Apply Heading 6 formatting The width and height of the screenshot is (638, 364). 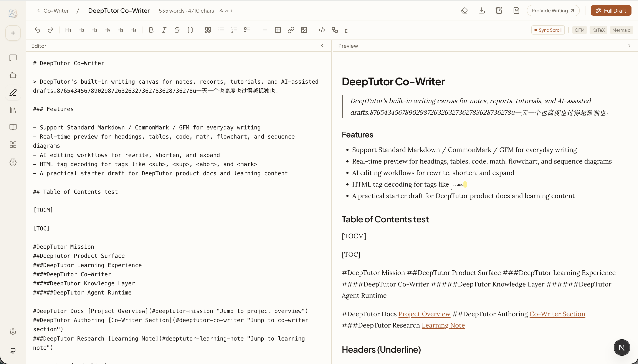133,30
